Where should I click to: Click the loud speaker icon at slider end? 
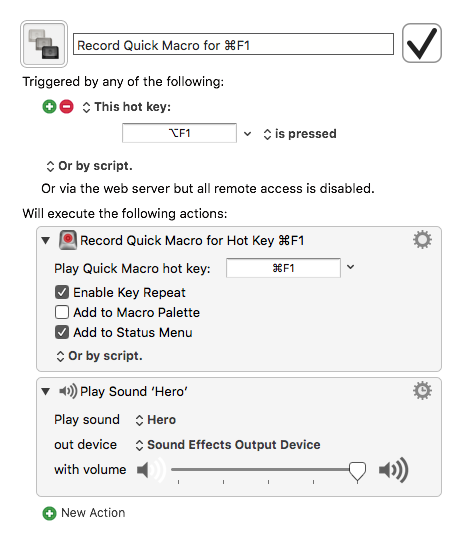point(394,470)
